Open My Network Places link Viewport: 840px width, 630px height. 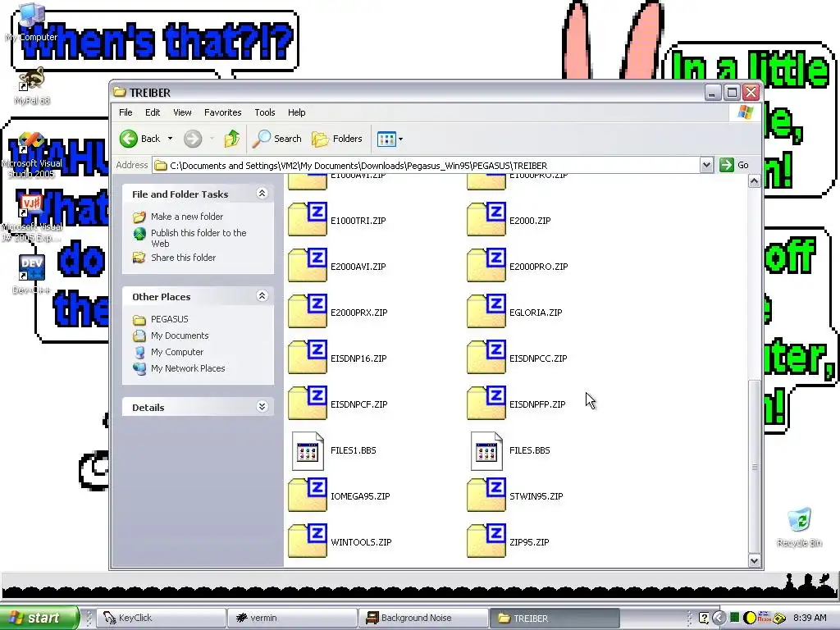click(188, 368)
